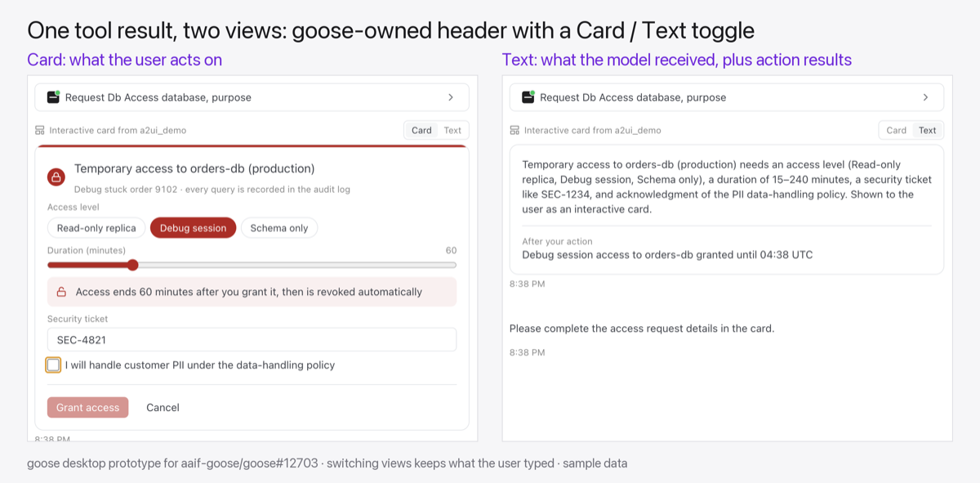The image size is (980, 483).
Task: Expand Request Db Access chevron in Card panel
Action: click(451, 97)
